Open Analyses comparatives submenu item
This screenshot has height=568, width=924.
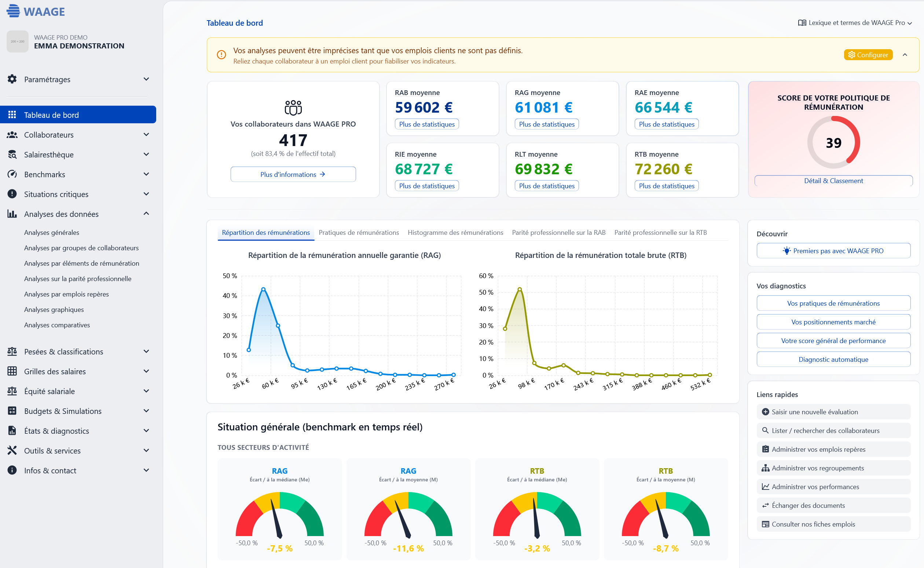[57, 325]
